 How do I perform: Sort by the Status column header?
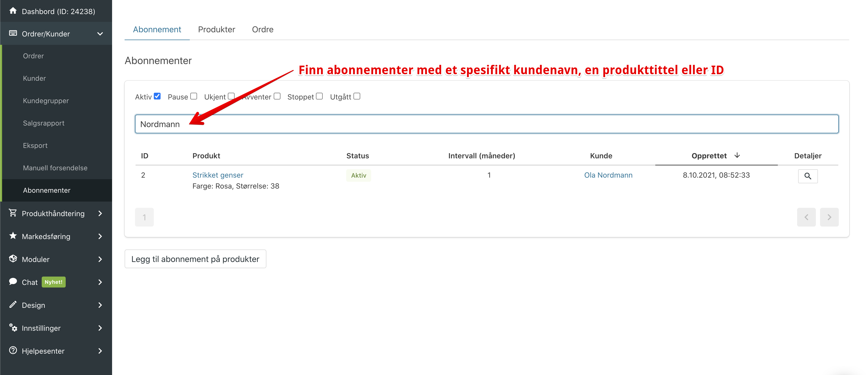point(358,155)
